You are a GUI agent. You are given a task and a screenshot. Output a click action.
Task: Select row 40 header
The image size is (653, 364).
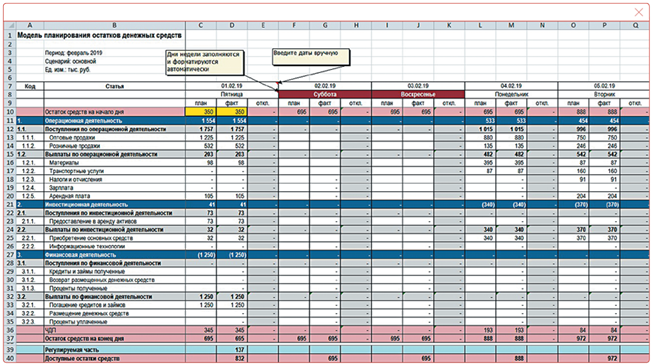[x=10, y=359]
